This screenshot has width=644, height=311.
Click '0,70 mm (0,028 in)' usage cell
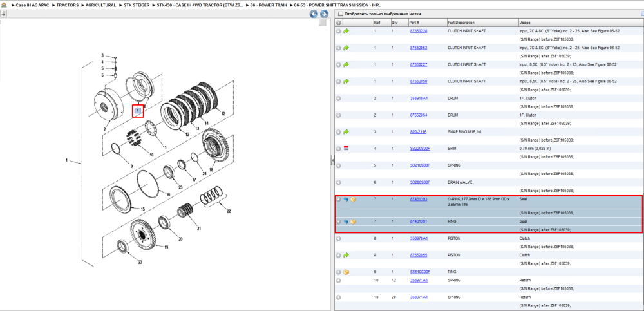(x=535, y=149)
